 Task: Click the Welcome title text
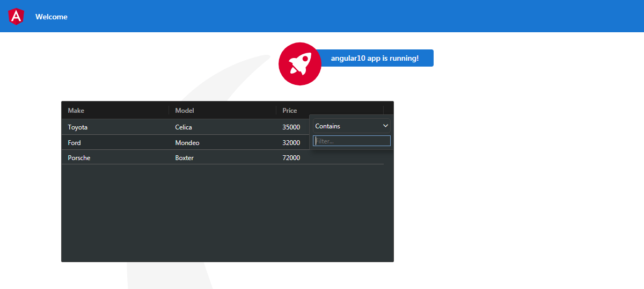[52, 17]
